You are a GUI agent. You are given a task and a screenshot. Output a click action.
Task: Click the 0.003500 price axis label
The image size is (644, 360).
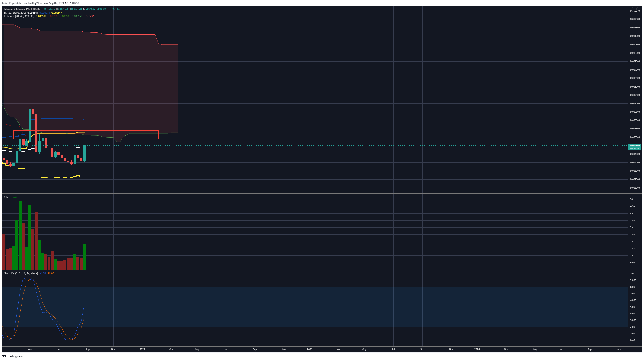click(x=635, y=162)
